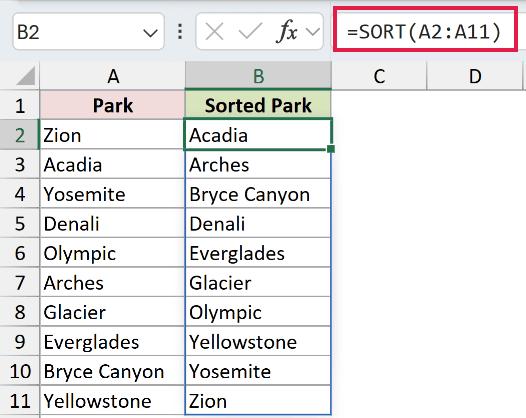Click the green fill handle of cell B2
This screenshot has width=526, height=418.
[x=331, y=149]
